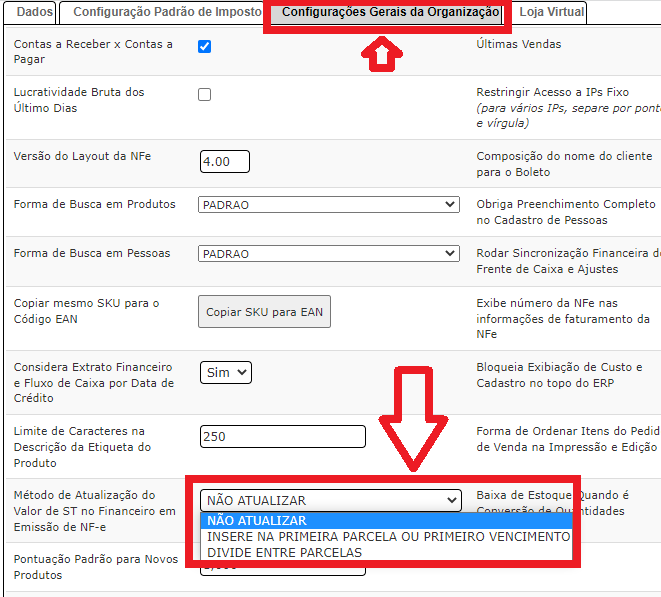Select the DIVIDE ENTRE PARCELAS option

pos(387,553)
